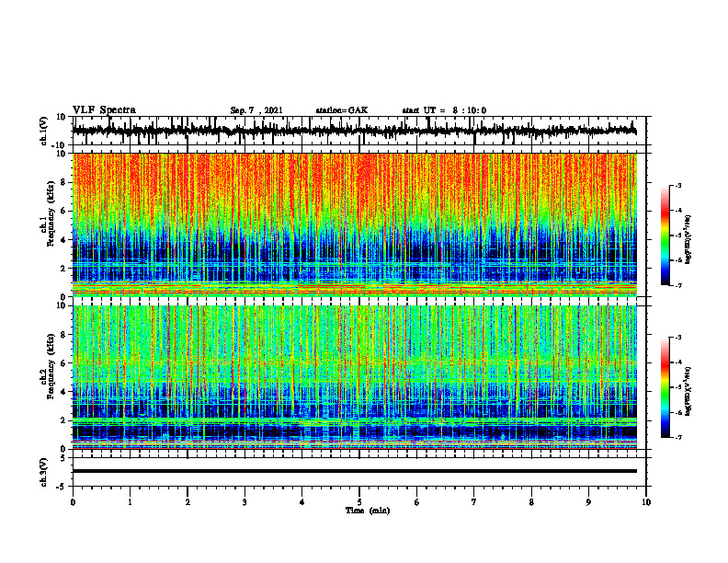728x563 pixels.
Task: Click the "2" kHz tick on ch.2 frequency axis
Action: pyautogui.click(x=63, y=420)
